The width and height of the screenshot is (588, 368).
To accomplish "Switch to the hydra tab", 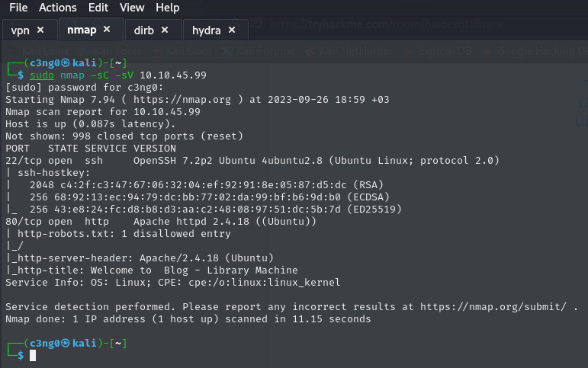I will pos(206,30).
